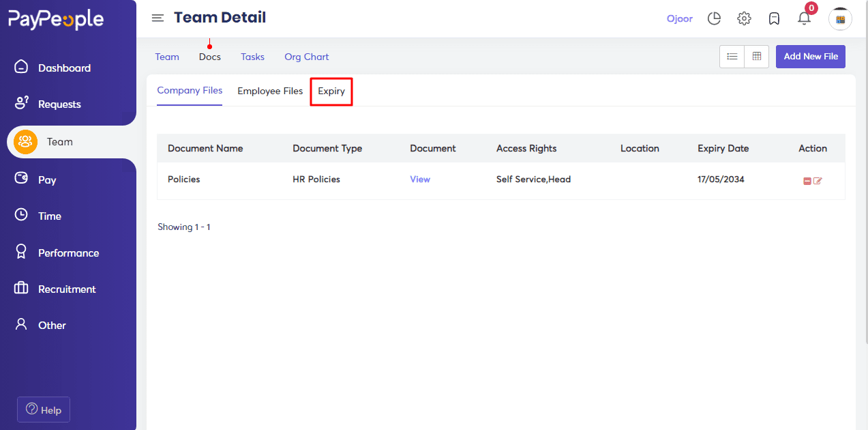The image size is (868, 430).
Task: Open the user profile avatar
Action: tap(840, 19)
